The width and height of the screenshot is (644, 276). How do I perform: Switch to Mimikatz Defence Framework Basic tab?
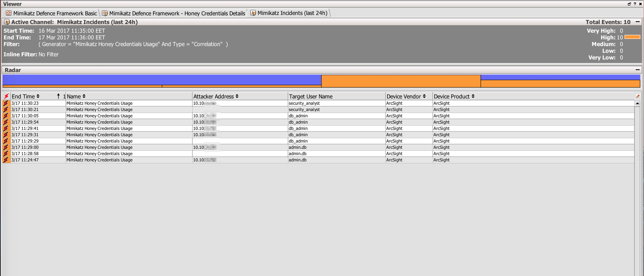point(55,13)
